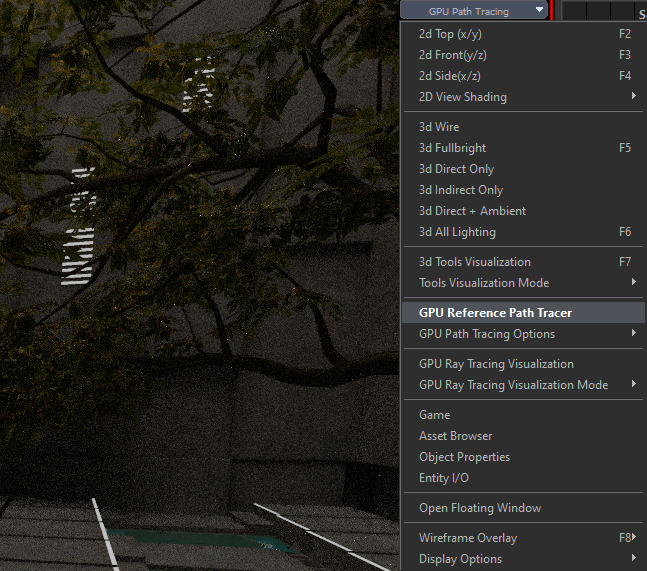Choose 2d Side(x/z) view
The width and height of the screenshot is (647, 571).
(523, 76)
